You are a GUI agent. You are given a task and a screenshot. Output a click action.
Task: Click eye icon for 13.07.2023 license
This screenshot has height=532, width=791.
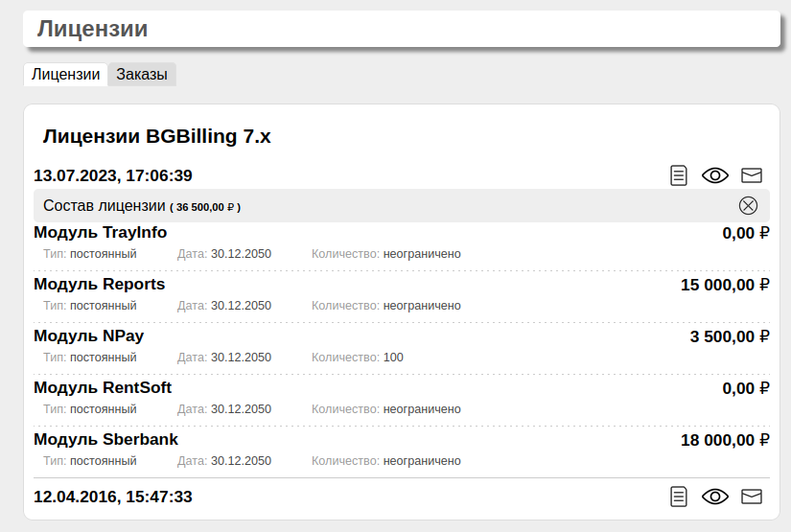pyautogui.click(x=715, y=175)
